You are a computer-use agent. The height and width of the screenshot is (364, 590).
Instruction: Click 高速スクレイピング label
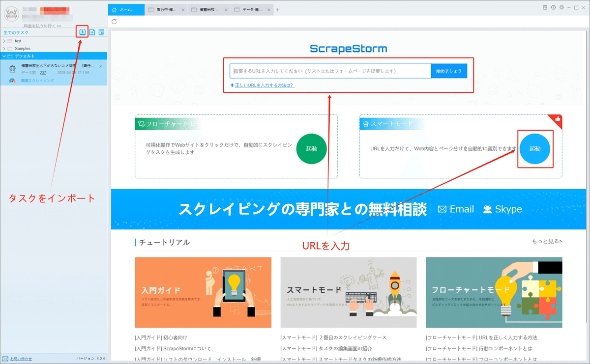point(37,80)
